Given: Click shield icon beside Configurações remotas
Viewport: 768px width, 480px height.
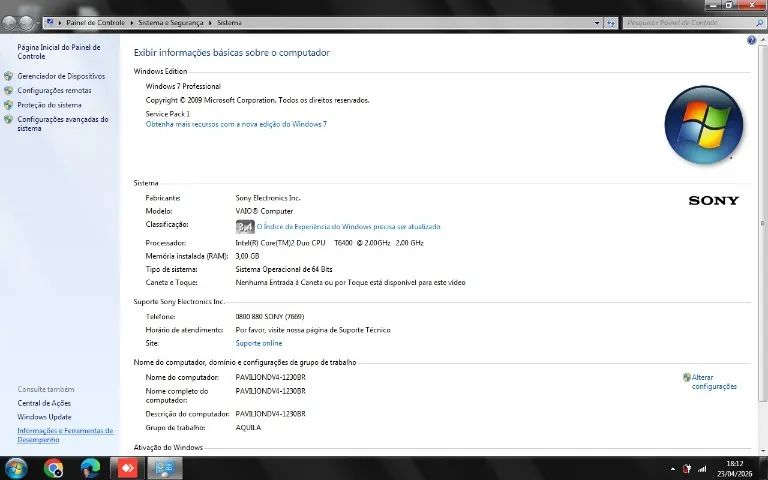Looking at the screenshot, I should 8,90.
